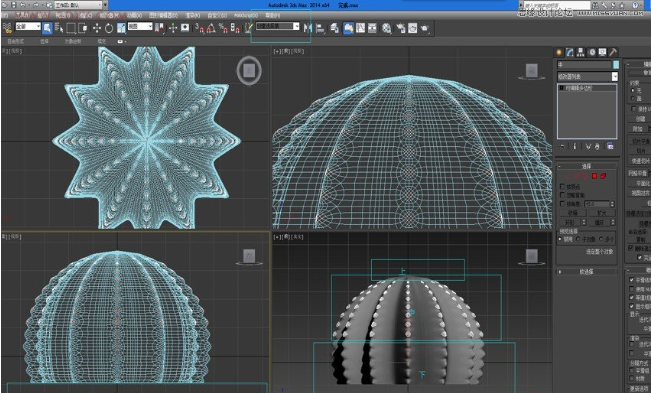This screenshot has width=651, height=393.
Task: Click the object color swatch
Action: coord(616,64)
